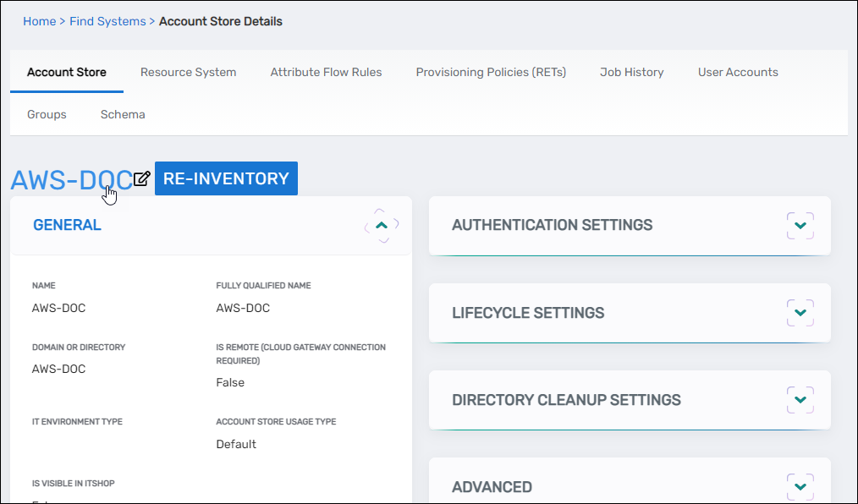This screenshot has height=504, width=858.
Task: Expand the Advanced panel
Action: click(x=800, y=487)
